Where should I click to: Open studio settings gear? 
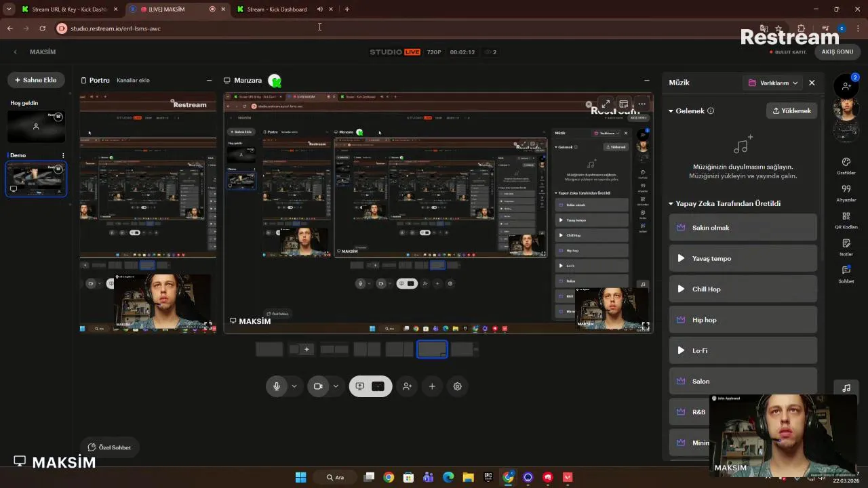pos(458,386)
